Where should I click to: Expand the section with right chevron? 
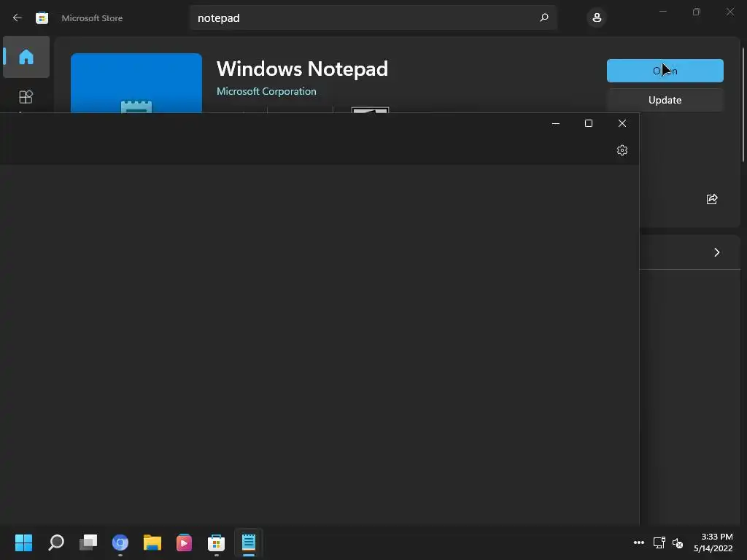click(716, 252)
